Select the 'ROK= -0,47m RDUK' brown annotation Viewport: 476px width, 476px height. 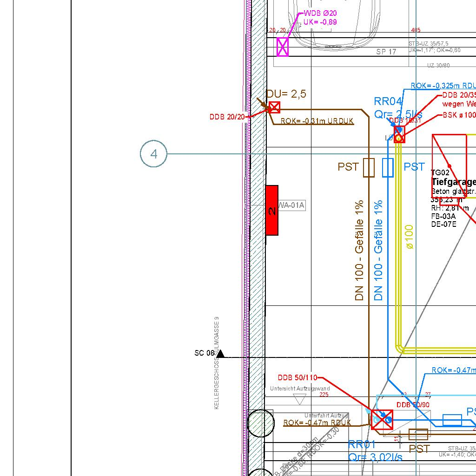(x=317, y=423)
